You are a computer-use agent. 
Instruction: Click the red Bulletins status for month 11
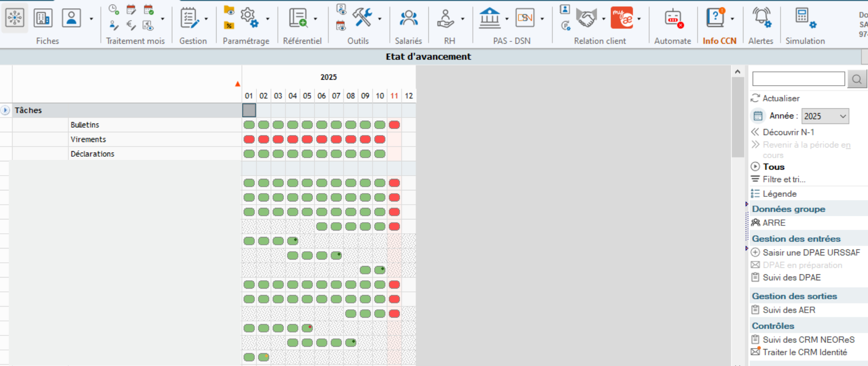[394, 125]
